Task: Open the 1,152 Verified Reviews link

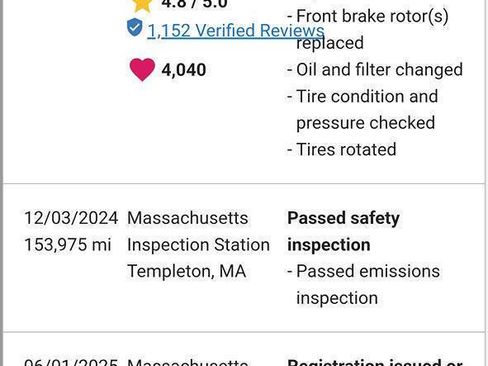Action: point(236,31)
